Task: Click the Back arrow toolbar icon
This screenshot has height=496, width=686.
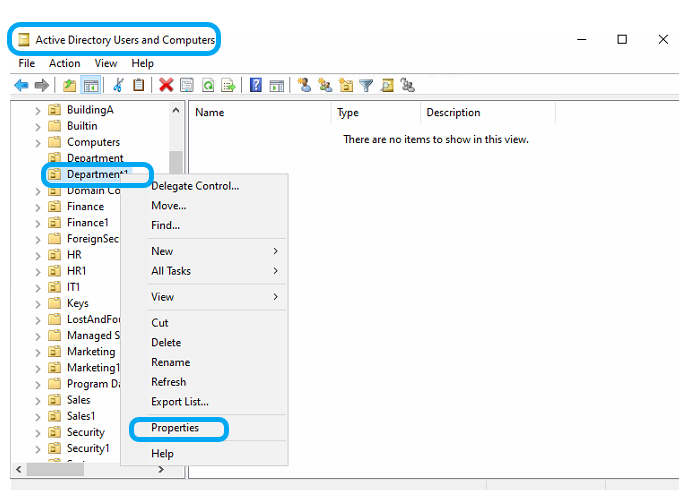Action: [21, 85]
